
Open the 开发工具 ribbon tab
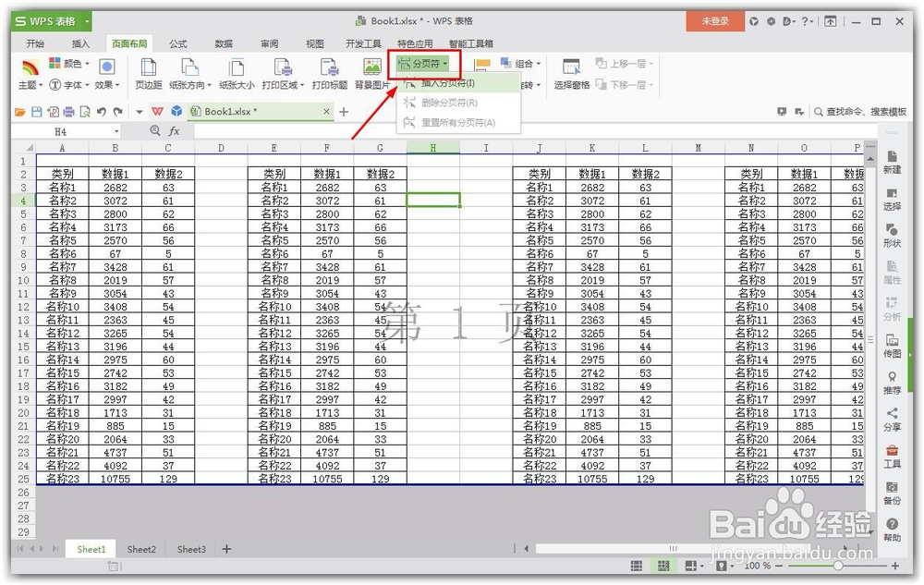point(363,43)
